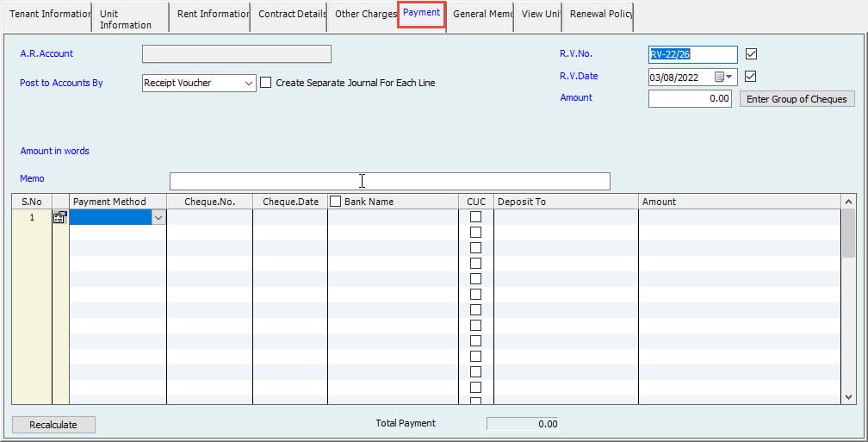868x442 pixels.
Task: Click the row 1 details icon in grid
Action: click(59, 218)
